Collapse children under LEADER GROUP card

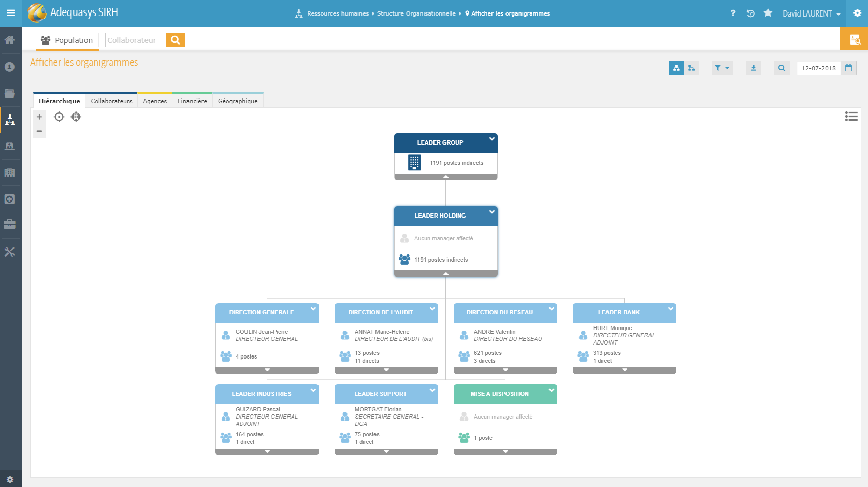[x=446, y=177]
